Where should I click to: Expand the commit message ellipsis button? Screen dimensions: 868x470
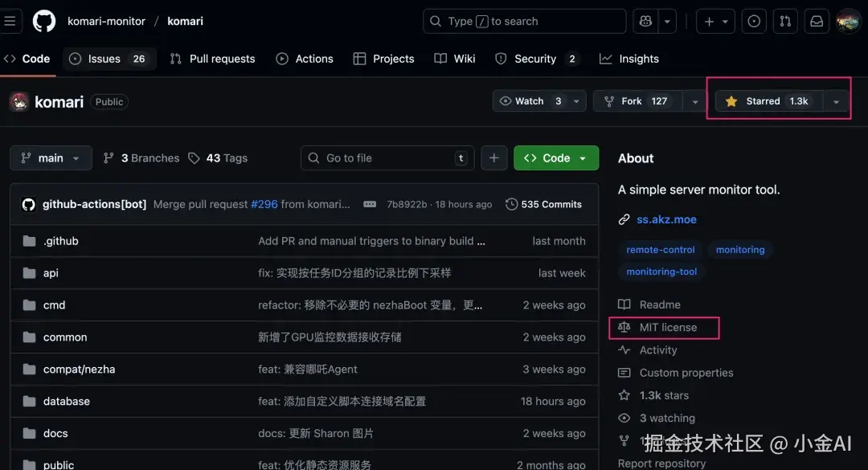click(370, 204)
